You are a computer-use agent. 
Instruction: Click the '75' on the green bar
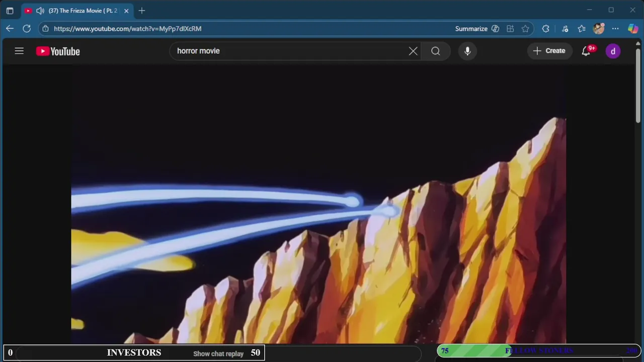pyautogui.click(x=445, y=351)
